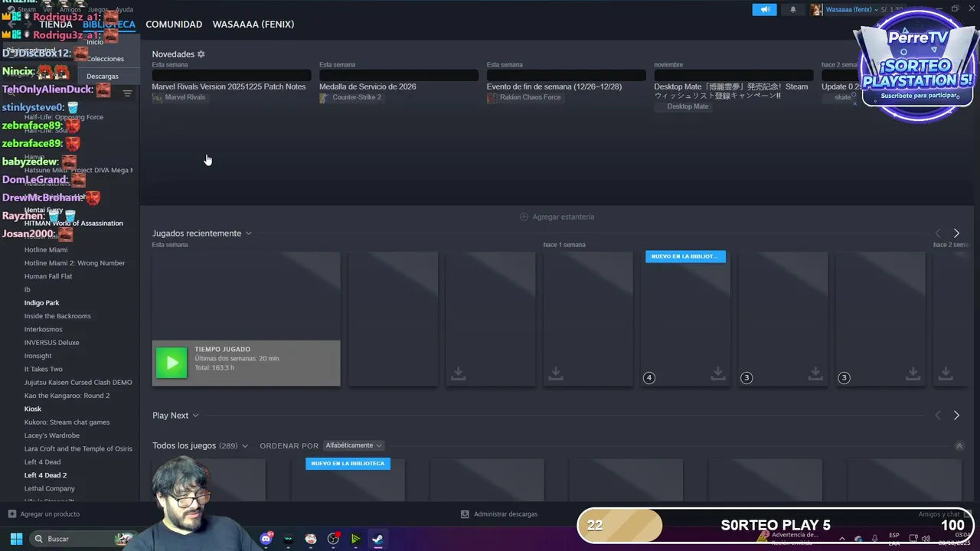The height and width of the screenshot is (551, 980).
Task: Click the Rakion Chaos Force game icon
Action: pos(492,97)
